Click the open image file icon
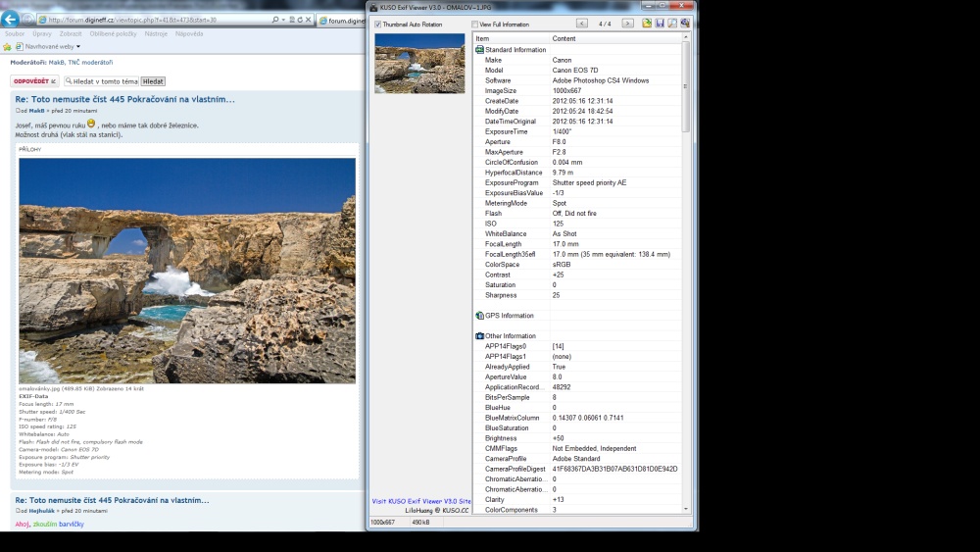 point(647,24)
